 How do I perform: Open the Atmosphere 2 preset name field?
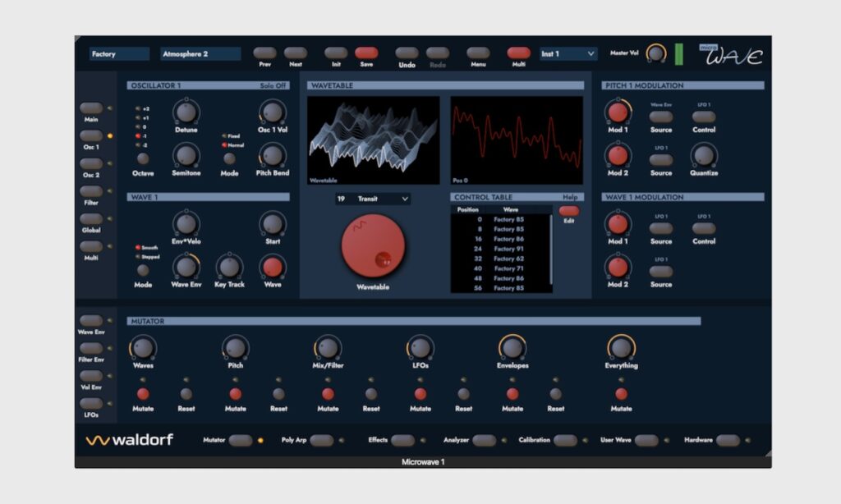coord(200,53)
